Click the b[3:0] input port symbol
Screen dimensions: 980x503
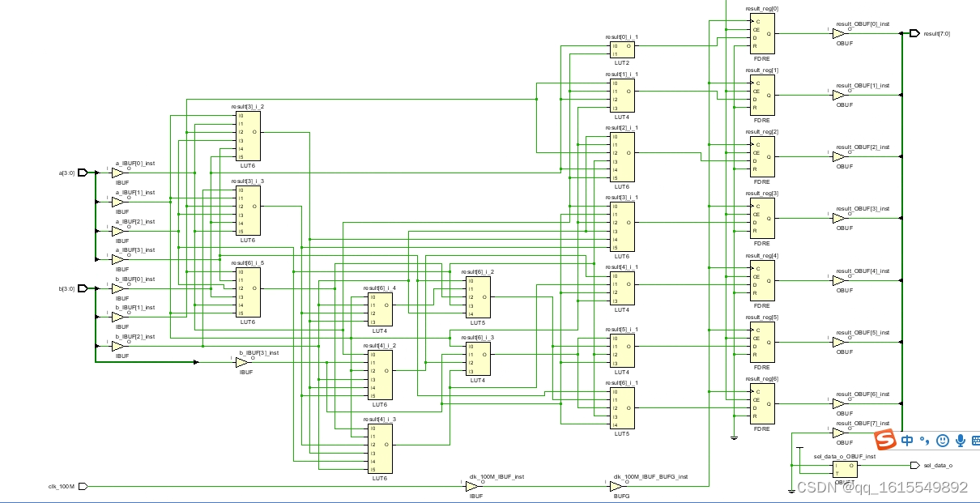pyautogui.click(x=82, y=288)
